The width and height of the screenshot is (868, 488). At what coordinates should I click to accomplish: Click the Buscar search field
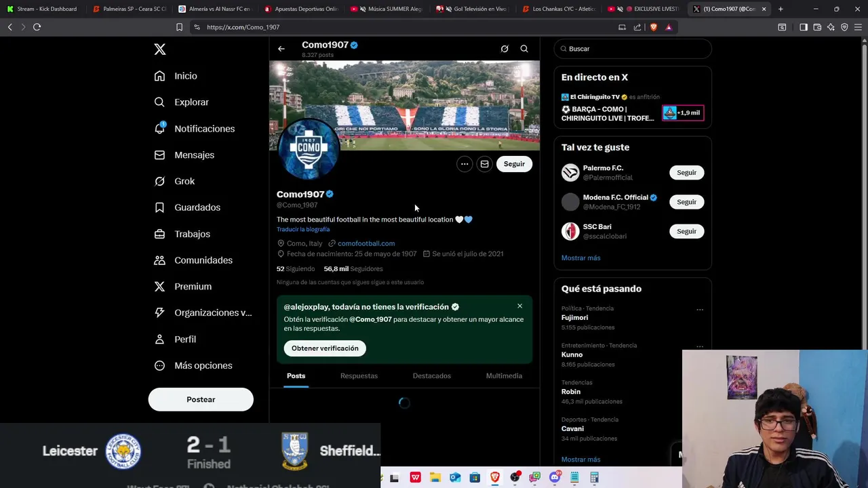tap(633, 49)
